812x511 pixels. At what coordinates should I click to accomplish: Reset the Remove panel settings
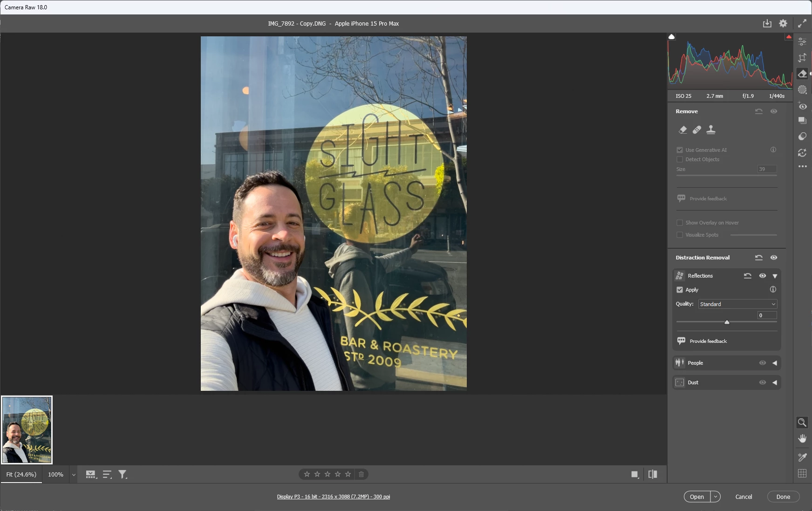tap(759, 111)
